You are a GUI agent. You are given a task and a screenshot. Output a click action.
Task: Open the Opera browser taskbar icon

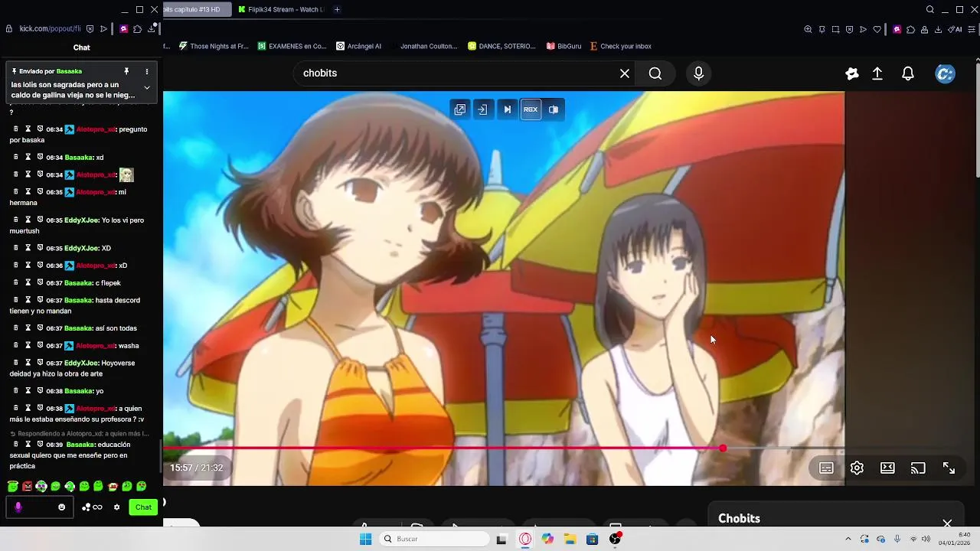pos(524,539)
